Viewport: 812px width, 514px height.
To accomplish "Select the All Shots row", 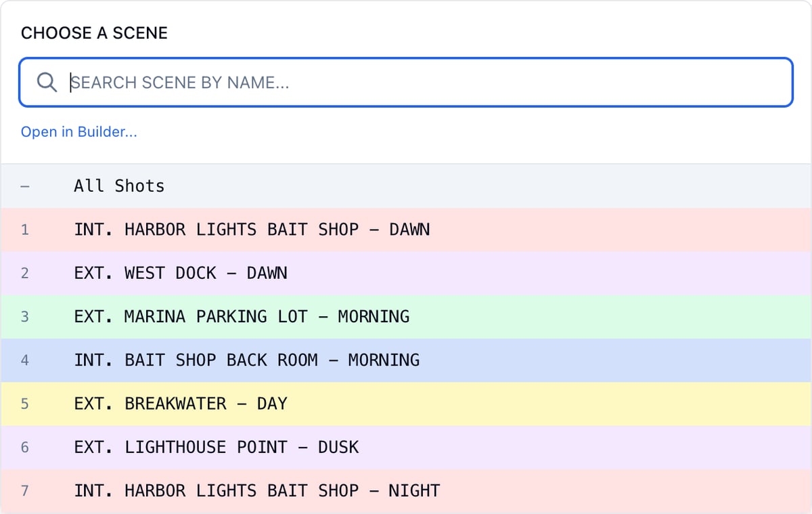I will point(406,186).
